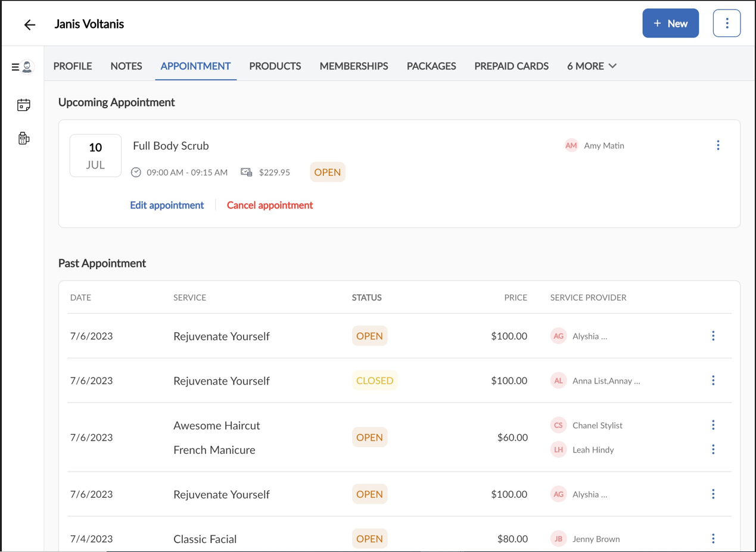Open the MEMBERSHIPS tab

click(354, 66)
